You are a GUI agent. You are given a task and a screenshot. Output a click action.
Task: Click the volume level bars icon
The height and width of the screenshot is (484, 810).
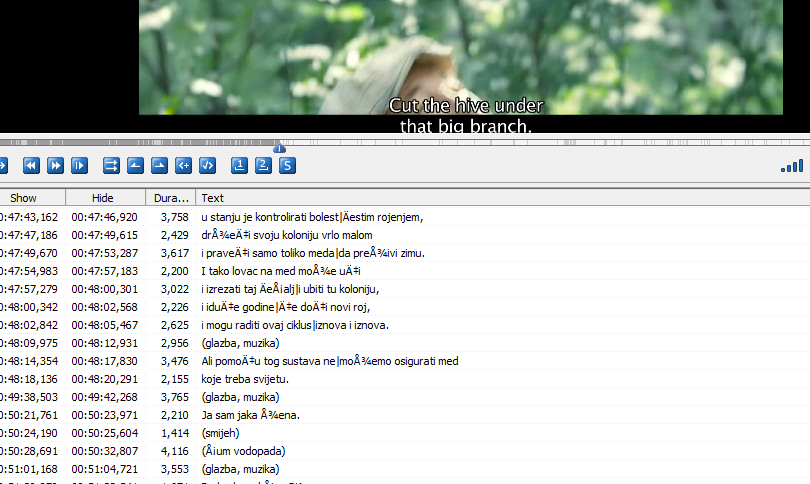[792, 166]
